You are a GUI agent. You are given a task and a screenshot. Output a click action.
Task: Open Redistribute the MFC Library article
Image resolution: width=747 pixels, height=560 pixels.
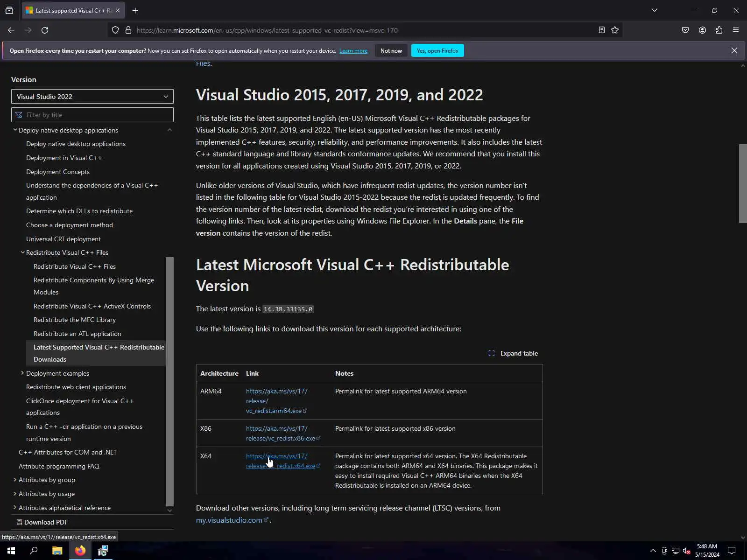click(75, 320)
